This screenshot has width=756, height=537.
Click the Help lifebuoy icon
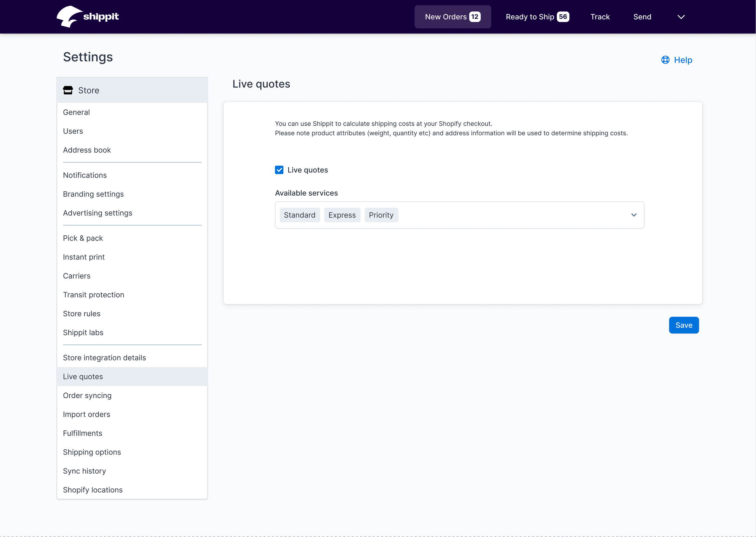point(665,60)
